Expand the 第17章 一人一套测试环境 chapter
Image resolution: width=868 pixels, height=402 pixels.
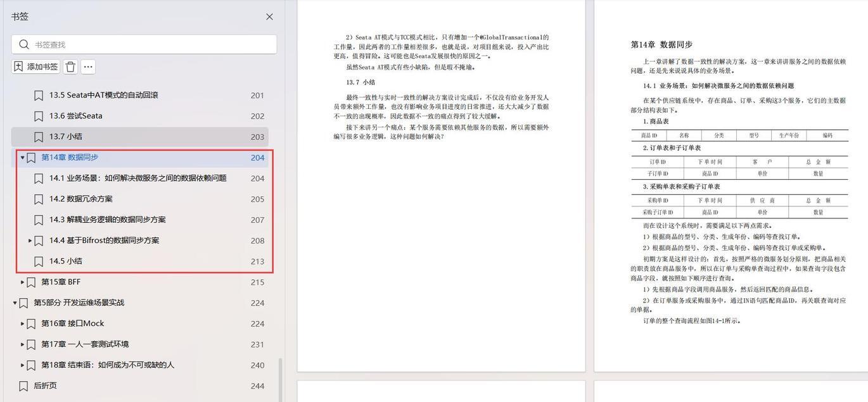click(22, 345)
